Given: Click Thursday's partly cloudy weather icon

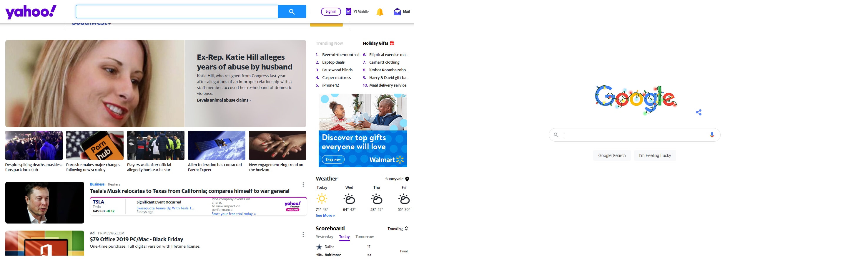Looking at the screenshot, I should pos(376,199).
